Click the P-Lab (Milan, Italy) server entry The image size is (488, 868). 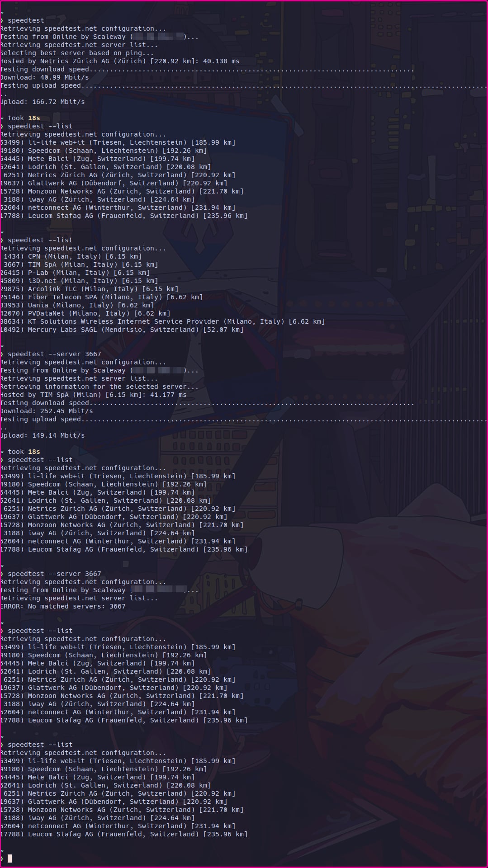(x=75, y=273)
